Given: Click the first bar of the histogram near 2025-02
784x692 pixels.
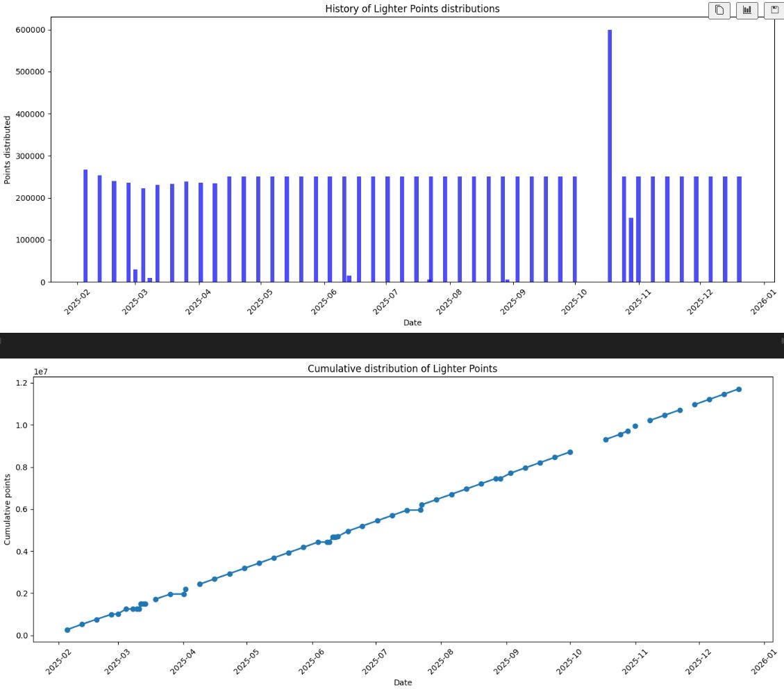Looking at the screenshot, I should [x=85, y=226].
